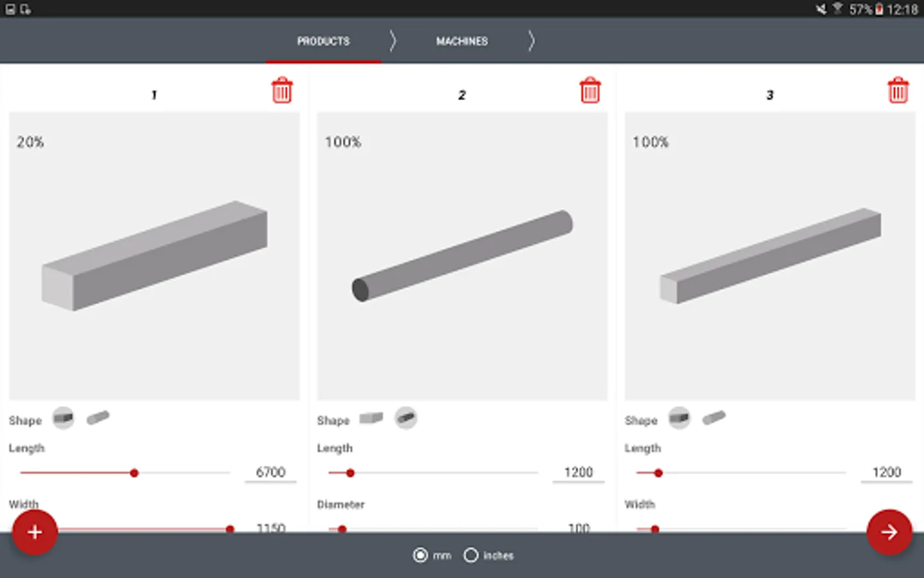
Task: Tap the Wi-Fi icon in the status bar
Action: tap(837, 8)
